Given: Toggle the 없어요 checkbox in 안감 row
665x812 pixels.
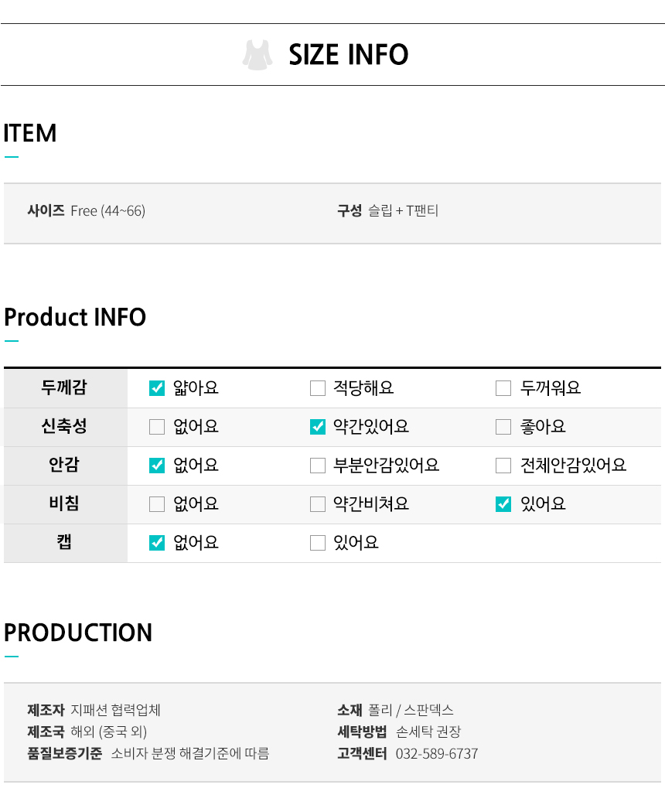Looking at the screenshot, I should pos(157,466).
